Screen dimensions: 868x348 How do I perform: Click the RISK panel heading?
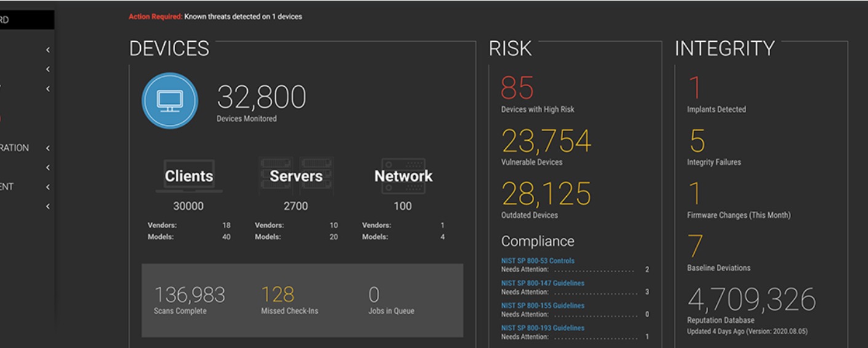click(x=510, y=49)
